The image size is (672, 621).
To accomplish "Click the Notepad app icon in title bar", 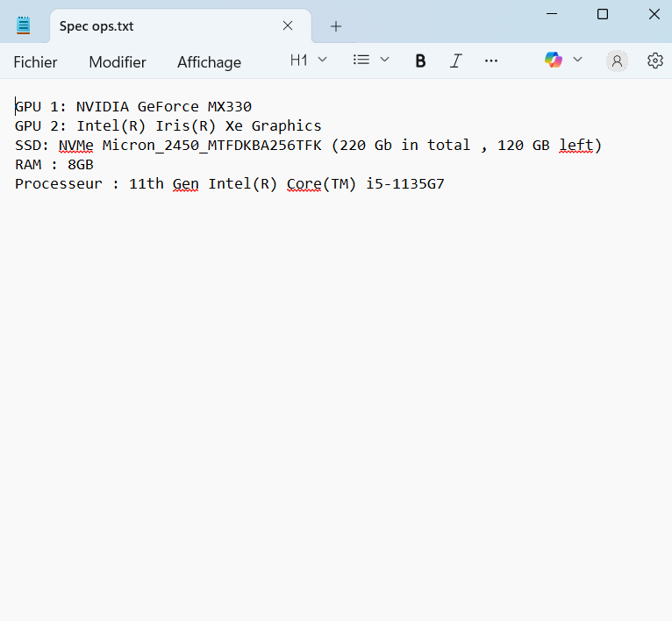I will (x=23, y=25).
